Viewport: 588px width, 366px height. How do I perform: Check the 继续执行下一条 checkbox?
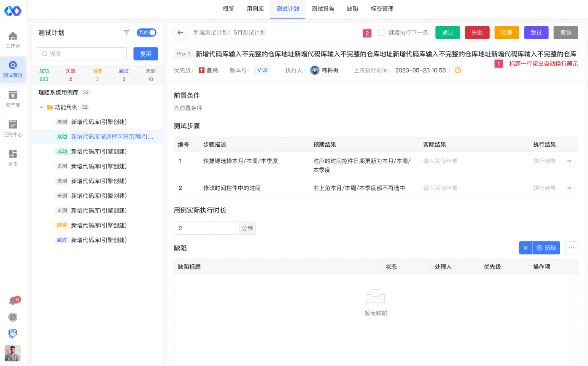tap(382, 32)
